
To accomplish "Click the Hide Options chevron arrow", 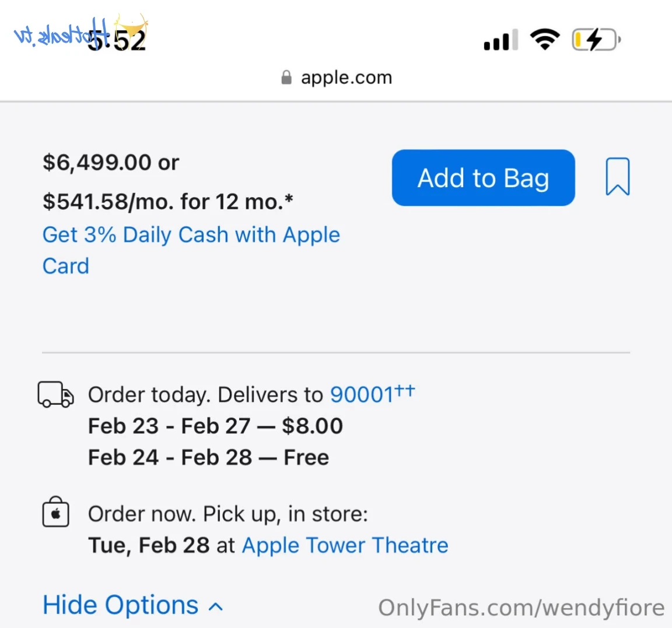I will 216,606.
